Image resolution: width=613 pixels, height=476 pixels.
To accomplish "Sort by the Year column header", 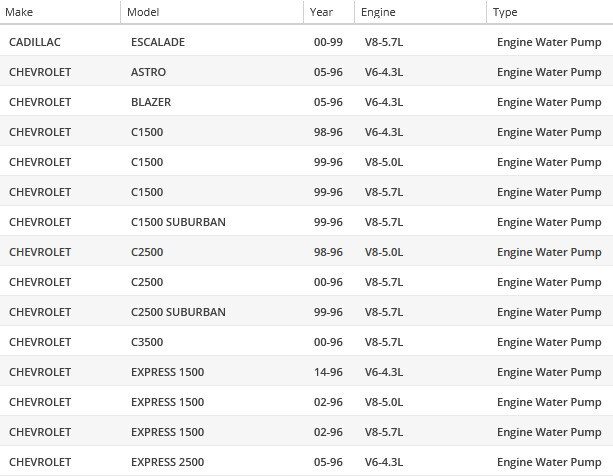I will click(321, 12).
